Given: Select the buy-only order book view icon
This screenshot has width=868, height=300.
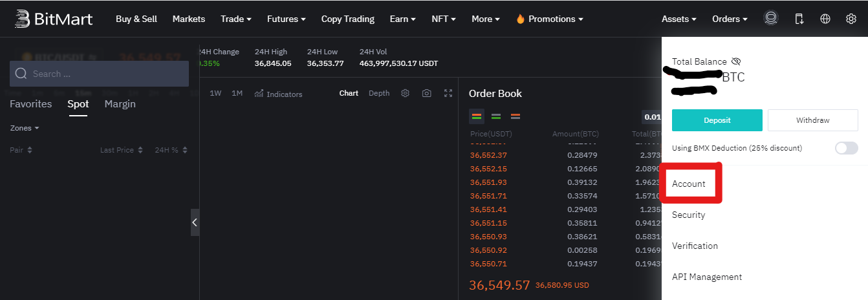Looking at the screenshot, I should pos(496,117).
